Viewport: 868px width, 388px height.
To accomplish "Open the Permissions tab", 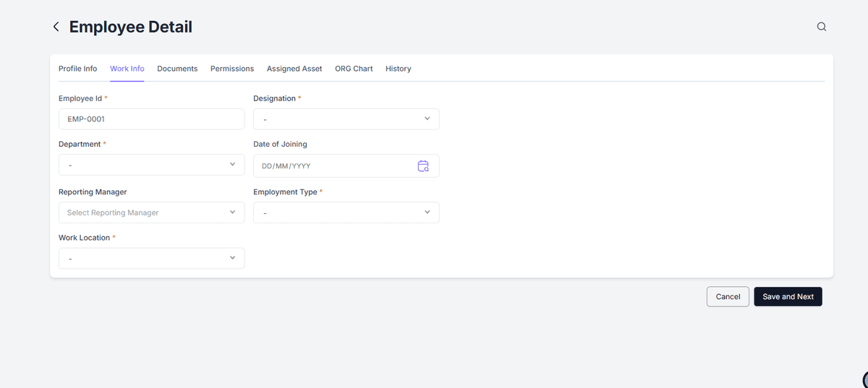I will 232,69.
